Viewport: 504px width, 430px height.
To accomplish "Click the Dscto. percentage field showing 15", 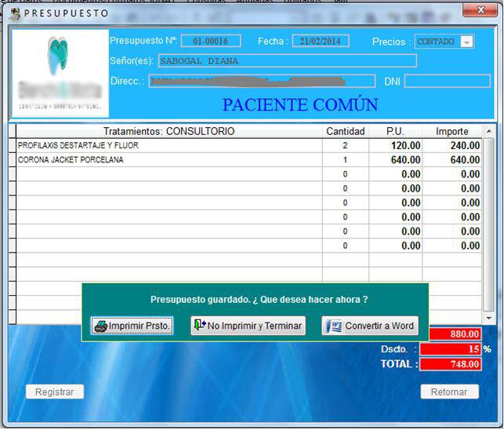I will 451,349.
